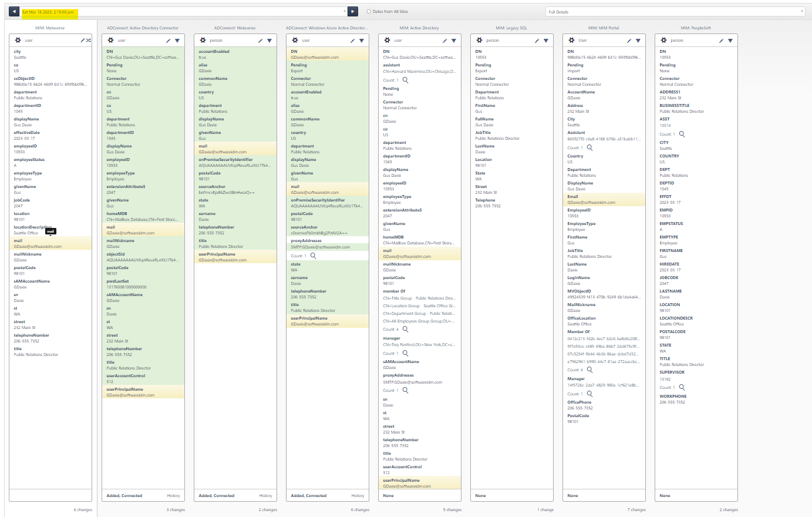Click 1 change under MIM: Legacy SQL panel
812x517 pixels.
545,510
